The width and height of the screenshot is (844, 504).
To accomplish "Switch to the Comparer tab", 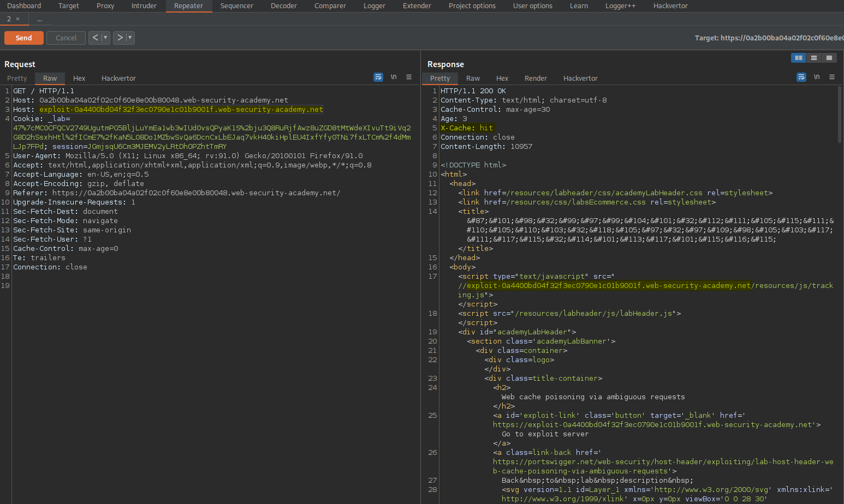I will (x=330, y=5).
